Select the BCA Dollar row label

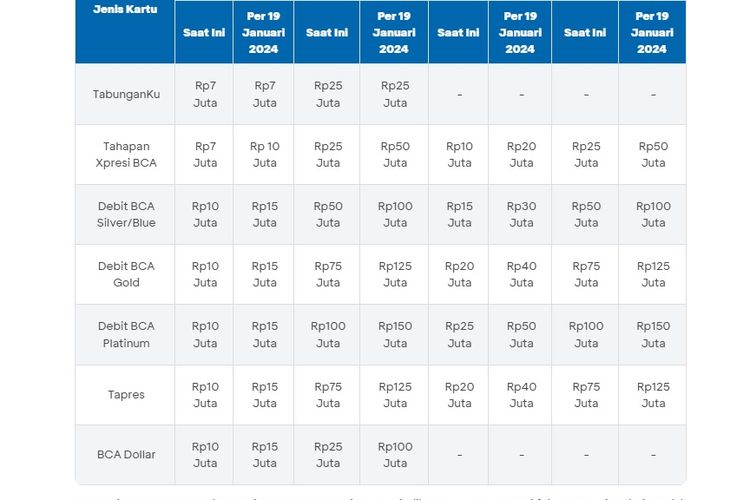click(x=125, y=454)
